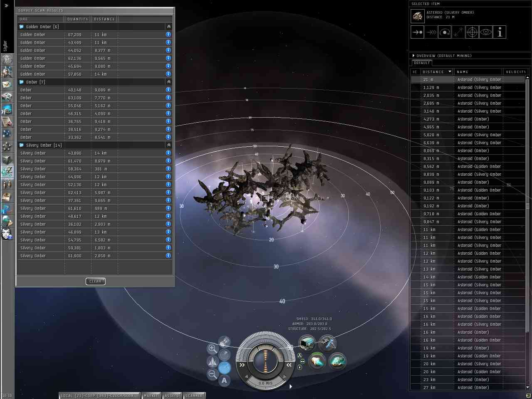Open the two-figures sidebar icon
The image size is (532, 399).
(x=7, y=184)
